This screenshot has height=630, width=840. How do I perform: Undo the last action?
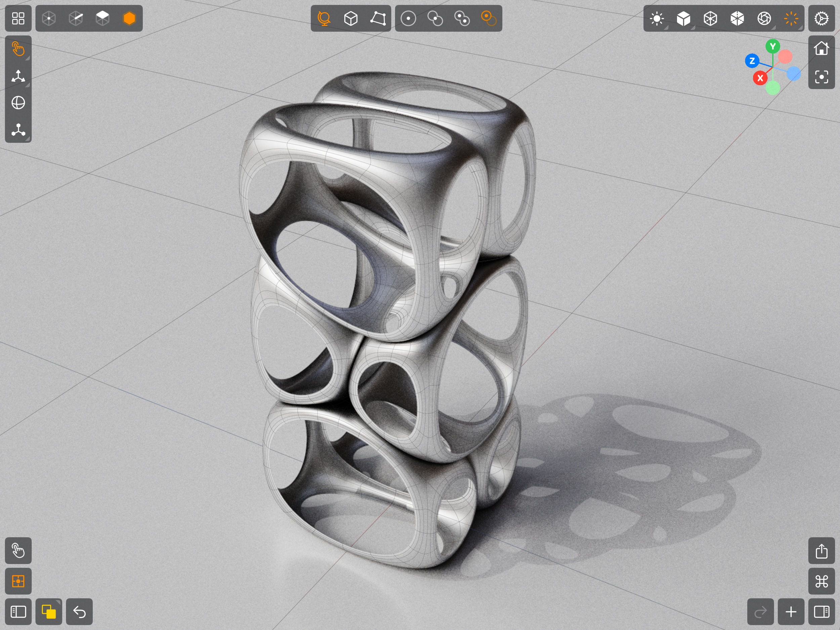(79, 612)
